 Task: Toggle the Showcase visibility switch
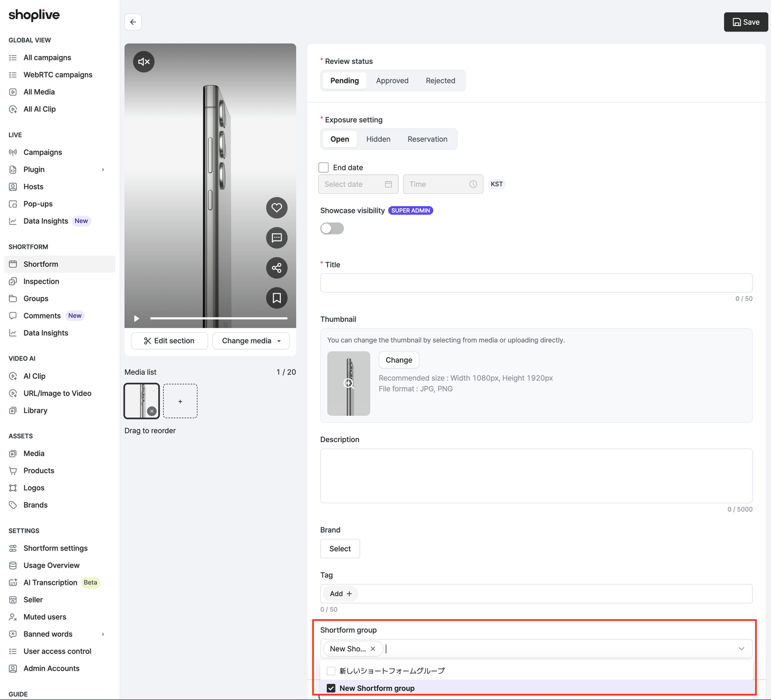coord(332,228)
